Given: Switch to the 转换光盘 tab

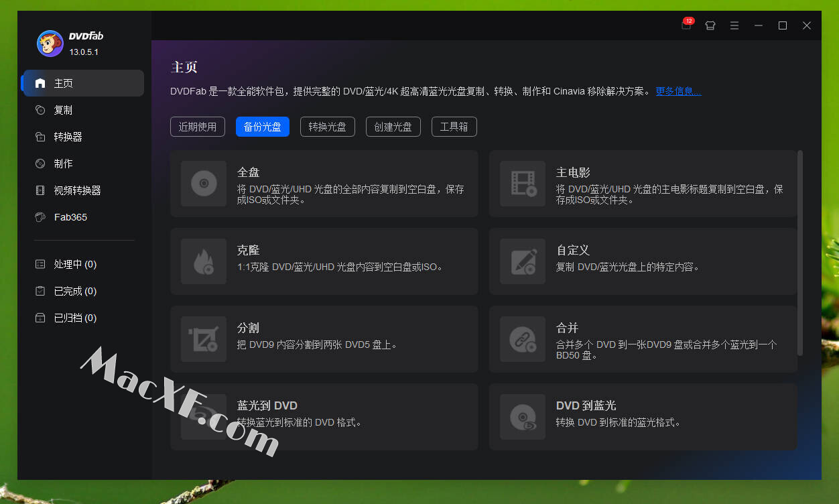Looking at the screenshot, I should pos(328,127).
